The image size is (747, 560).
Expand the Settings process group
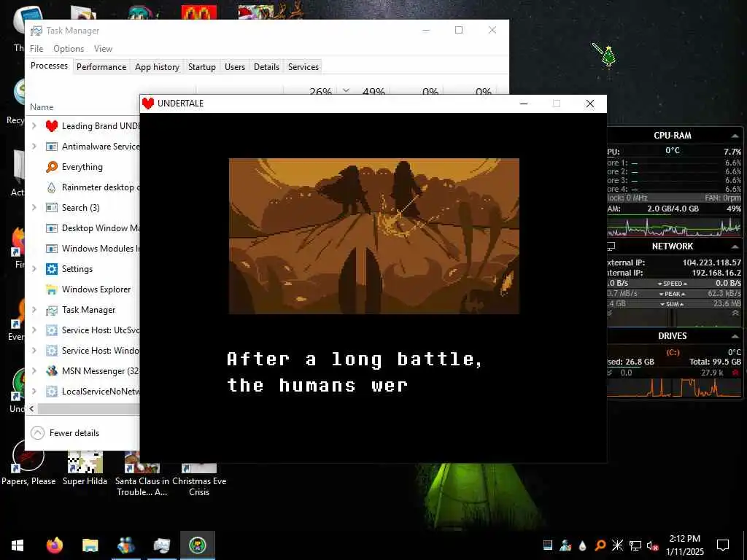(34, 268)
